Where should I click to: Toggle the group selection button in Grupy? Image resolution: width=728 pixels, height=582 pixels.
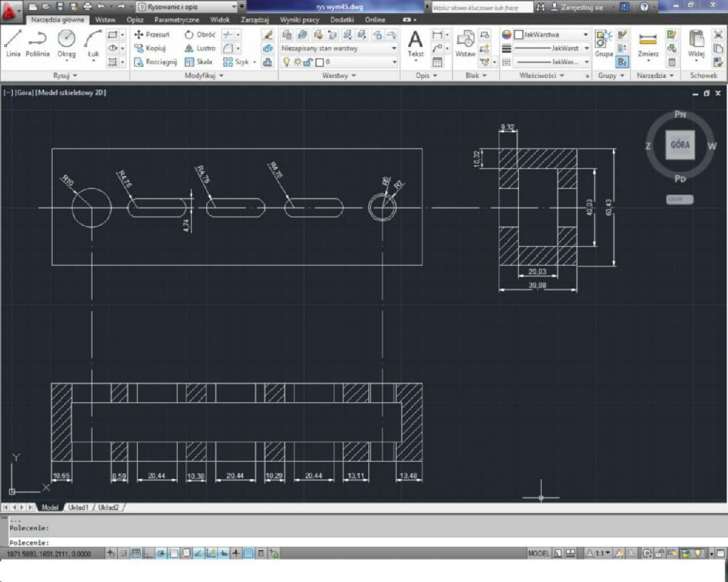(x=622, y=62)
